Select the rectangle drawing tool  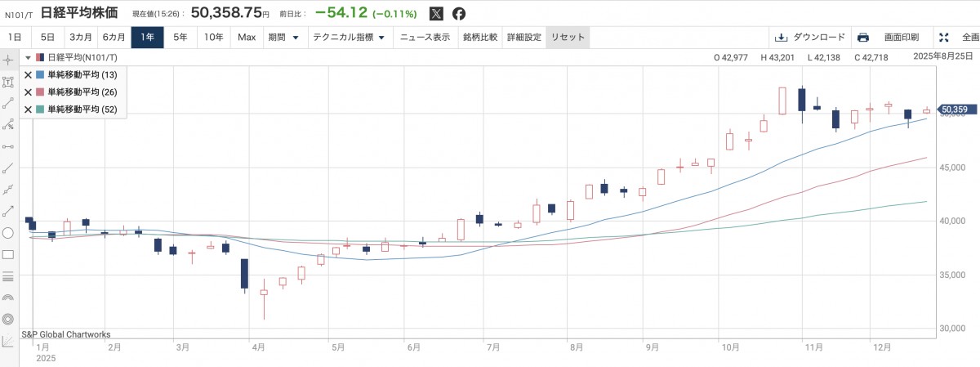pos(8,254)
